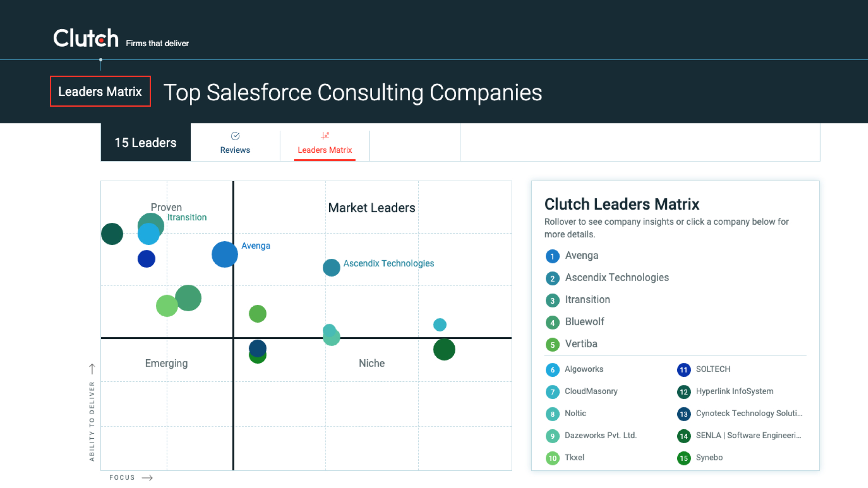The height and width of the screenshot is (488, 868).
Task: Click the number 11 SOLTECH badge
Action: 683,370
